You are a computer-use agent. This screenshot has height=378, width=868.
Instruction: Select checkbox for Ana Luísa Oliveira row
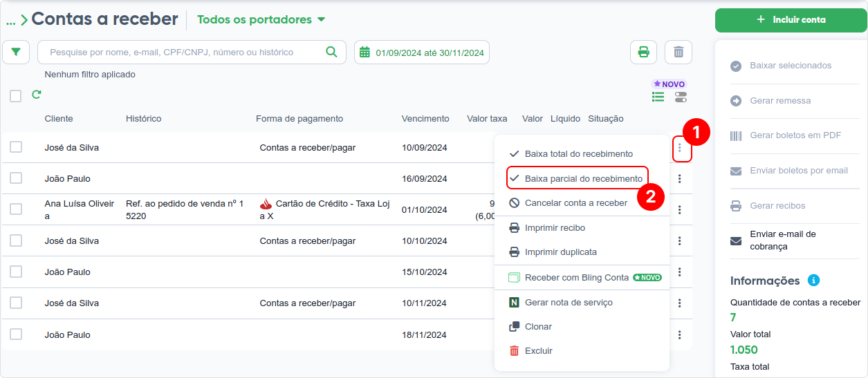point(16,209)
